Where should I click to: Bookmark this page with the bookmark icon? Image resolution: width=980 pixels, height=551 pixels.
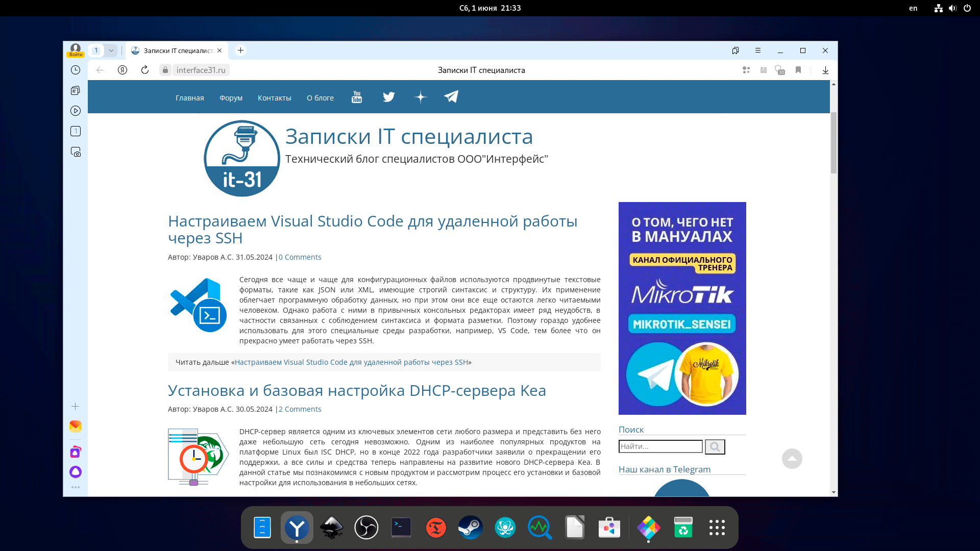[798, 70]
